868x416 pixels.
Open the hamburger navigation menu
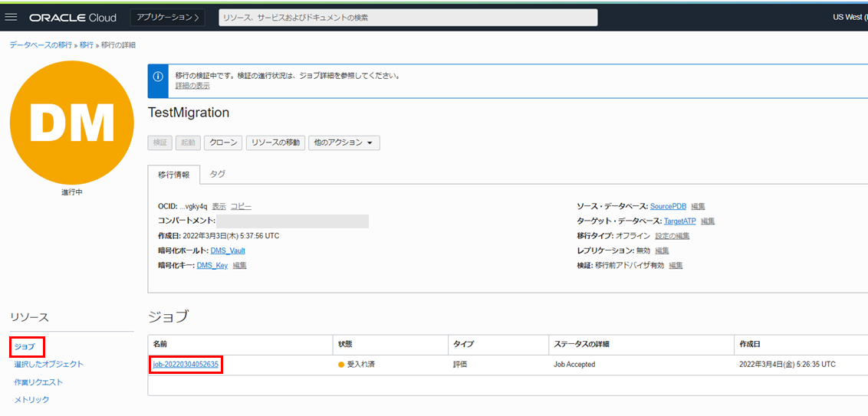coord(12,17)
